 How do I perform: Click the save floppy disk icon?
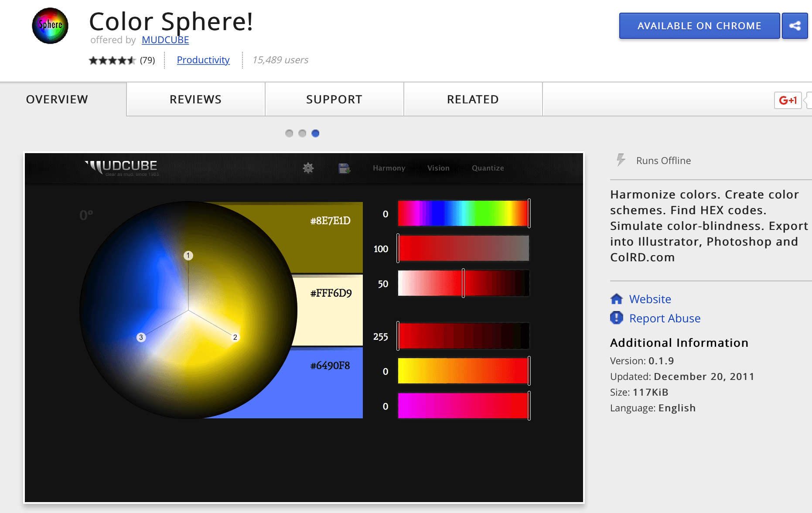344,168
